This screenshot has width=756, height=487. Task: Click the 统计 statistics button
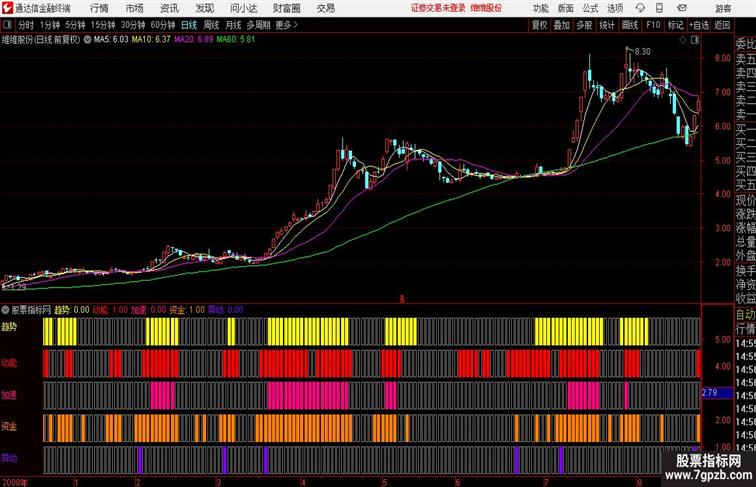point(607,25)
